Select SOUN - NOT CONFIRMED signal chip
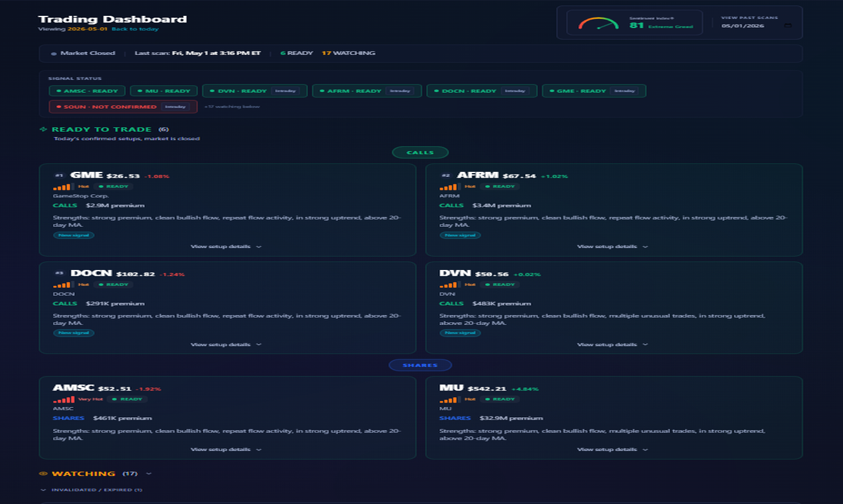 [123, 107]
